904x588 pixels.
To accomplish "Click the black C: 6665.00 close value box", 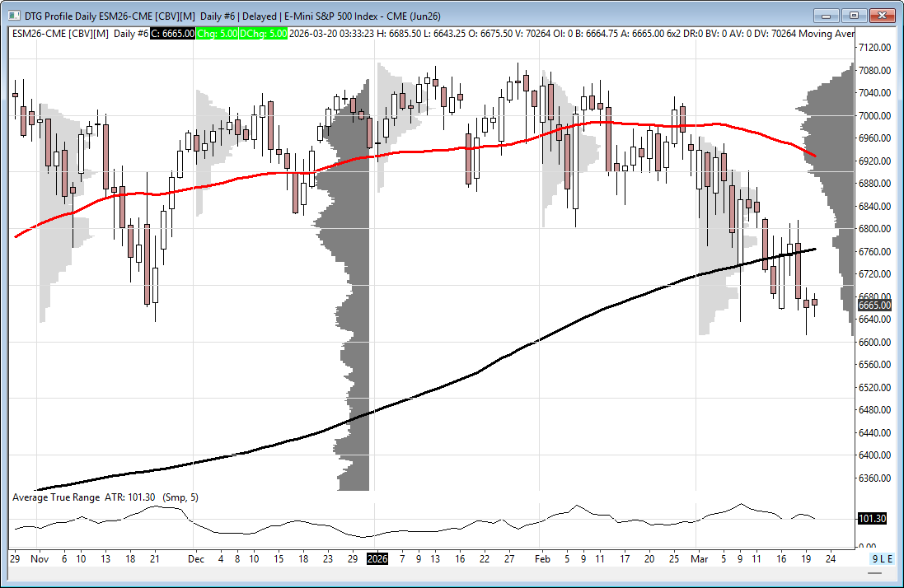I will pos(173,33).
